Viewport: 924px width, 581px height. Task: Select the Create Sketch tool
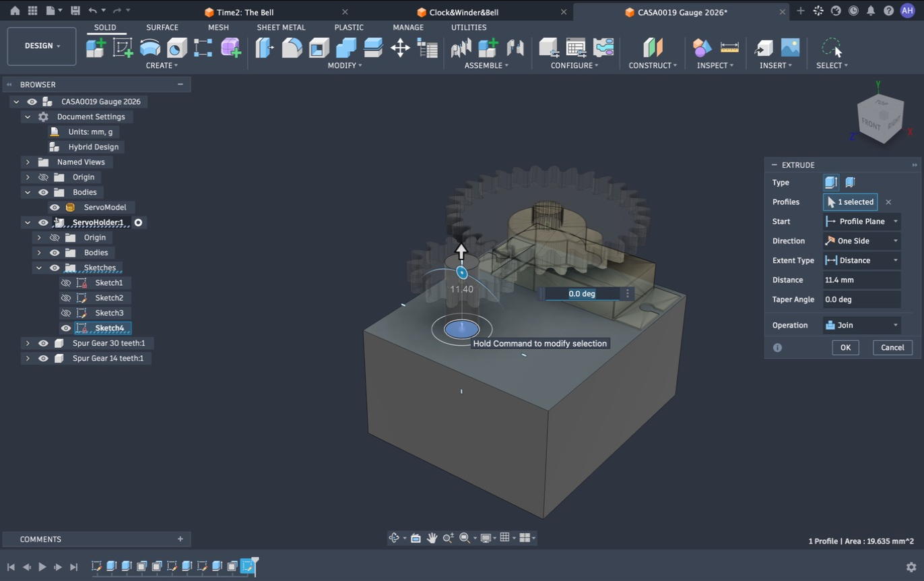pos(123,48)
